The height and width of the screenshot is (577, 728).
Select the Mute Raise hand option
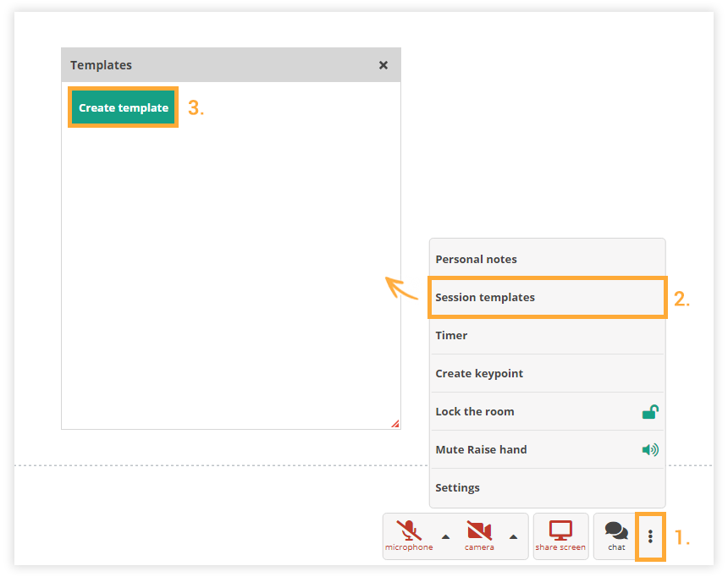pyautogui.click(x=548, y=449)
